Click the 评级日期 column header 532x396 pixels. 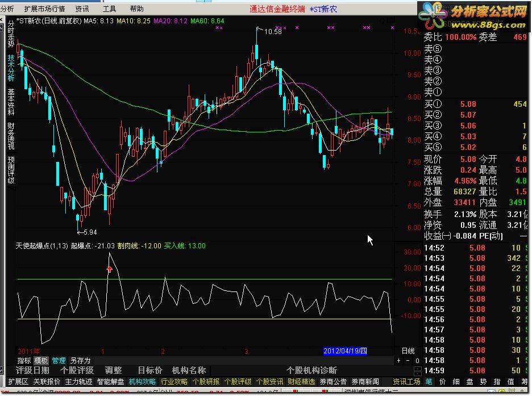[x=32, y=370]
